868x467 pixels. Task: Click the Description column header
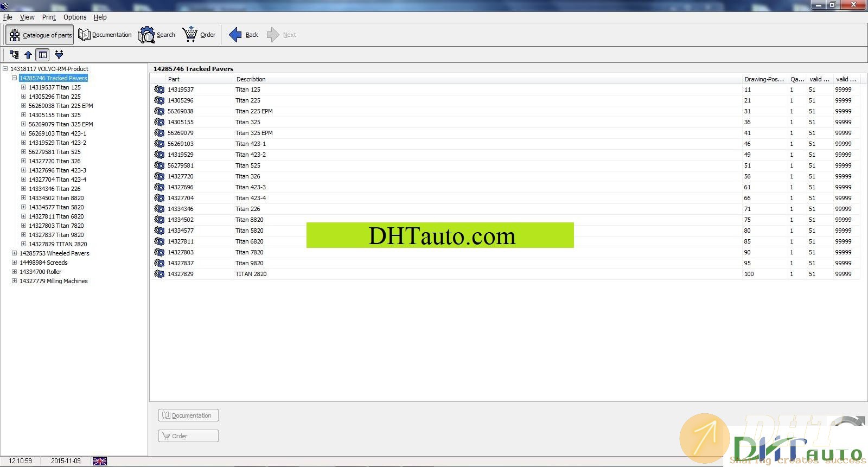488,79
